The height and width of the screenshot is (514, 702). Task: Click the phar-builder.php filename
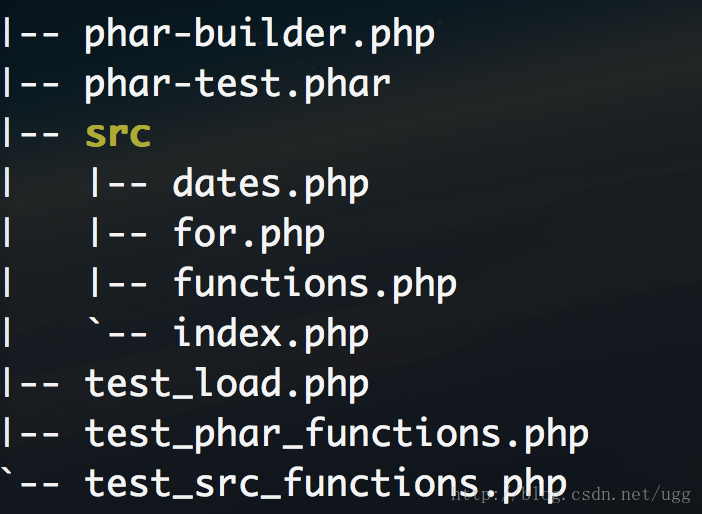point(259,34)
